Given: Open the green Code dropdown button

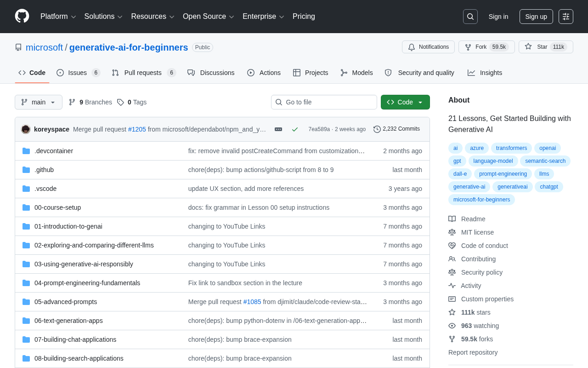Looking at the screenshot, I should [x=405, y=102].
